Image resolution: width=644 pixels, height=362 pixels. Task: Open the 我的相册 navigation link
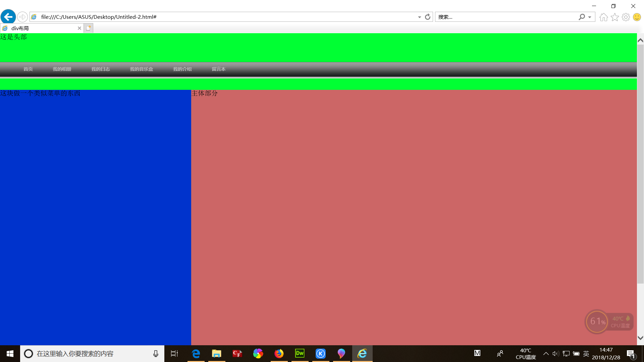tap(62, 69)
